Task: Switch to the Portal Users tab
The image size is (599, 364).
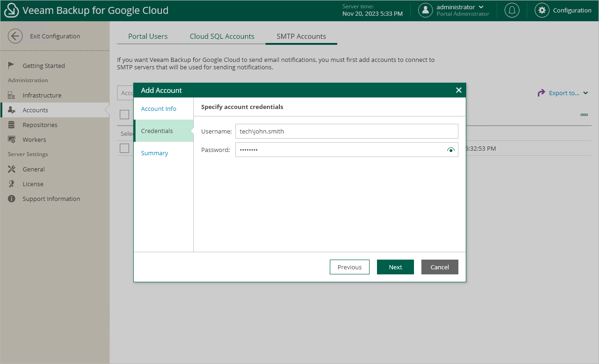Action: (148, 36)
